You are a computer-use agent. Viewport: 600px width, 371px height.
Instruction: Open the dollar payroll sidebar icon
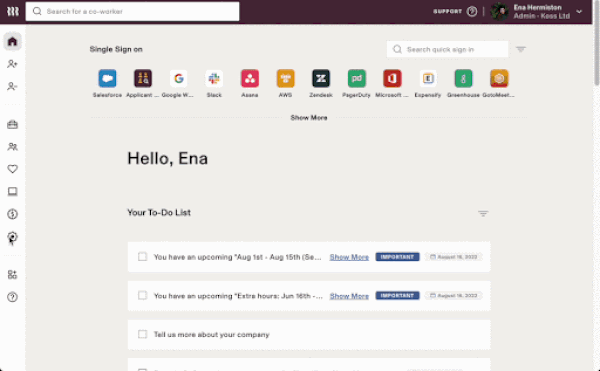(x=12, y=214)
